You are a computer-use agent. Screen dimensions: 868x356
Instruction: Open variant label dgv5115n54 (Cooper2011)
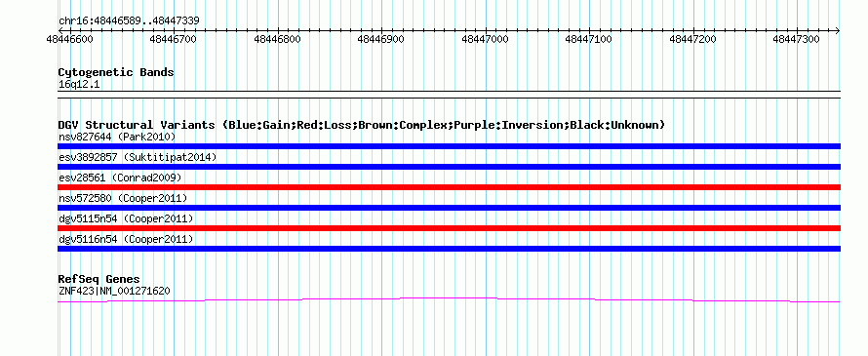click(126, 218)
